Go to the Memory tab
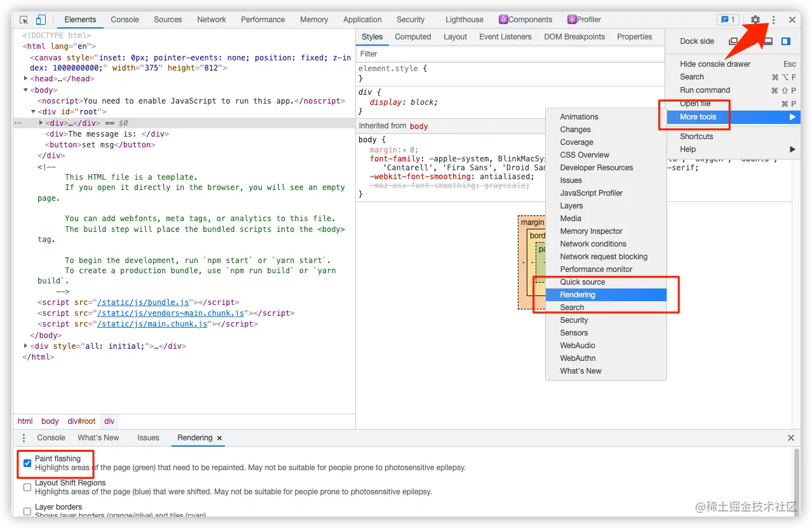 314,20
